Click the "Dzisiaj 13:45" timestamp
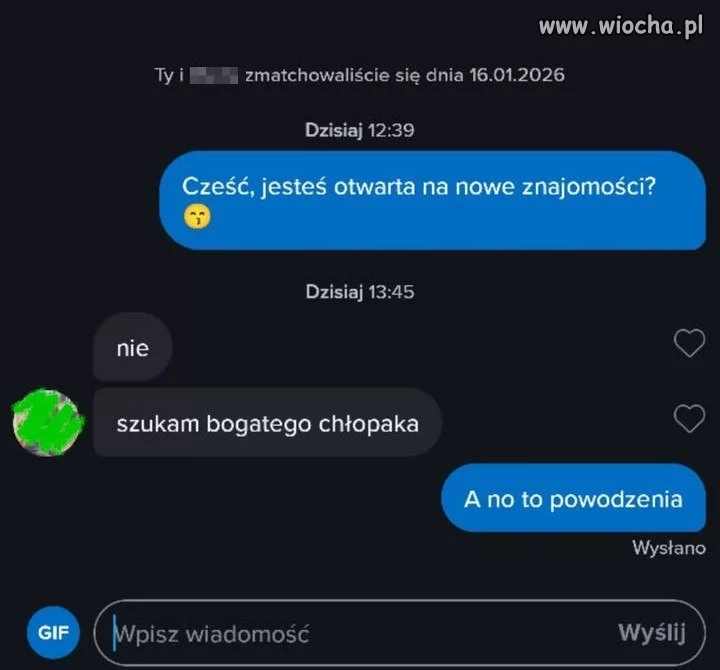This screenshot has width=720, height=670. click(x=360, y=292)
